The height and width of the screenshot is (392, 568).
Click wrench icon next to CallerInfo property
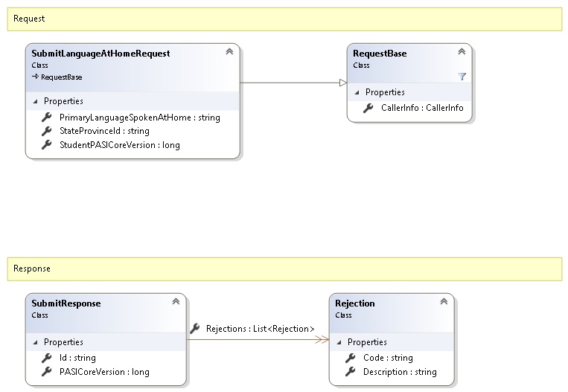click(368, 109)
